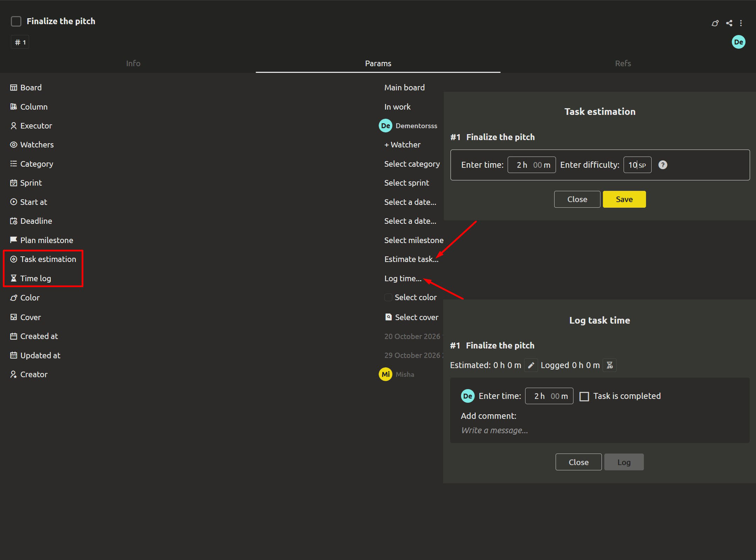Screen dimensions: 756x560
Task: Click the Executor person icon
Action: pyautogui.click(x=13, y=126)
